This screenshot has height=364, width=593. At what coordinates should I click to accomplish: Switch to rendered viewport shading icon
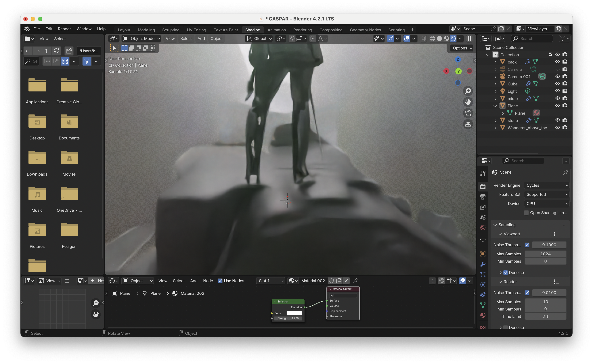(x=453, y=39)
